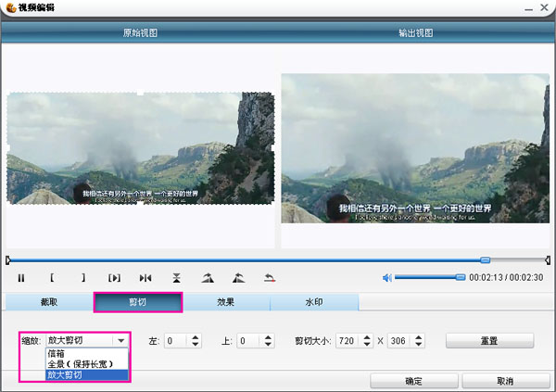Click the playback progress slider thumb
The image size is (556, 392).
[485, 260]
